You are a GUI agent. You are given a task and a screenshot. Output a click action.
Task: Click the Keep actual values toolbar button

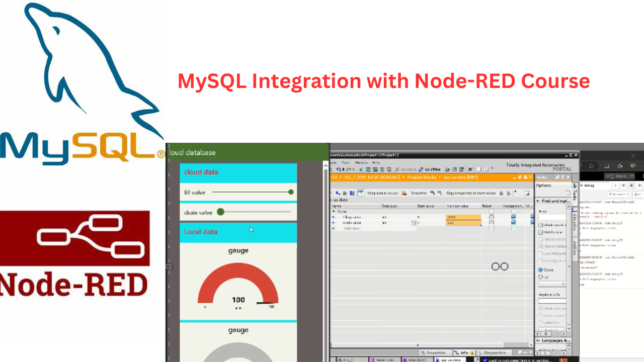tap(382, 193)
